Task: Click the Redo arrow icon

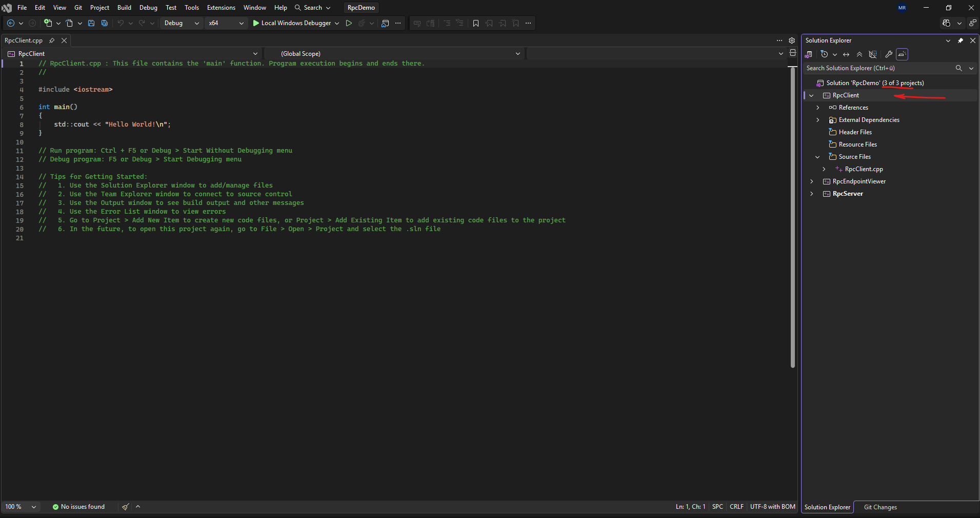Action: pyautogui.click(x=142, y=23)
